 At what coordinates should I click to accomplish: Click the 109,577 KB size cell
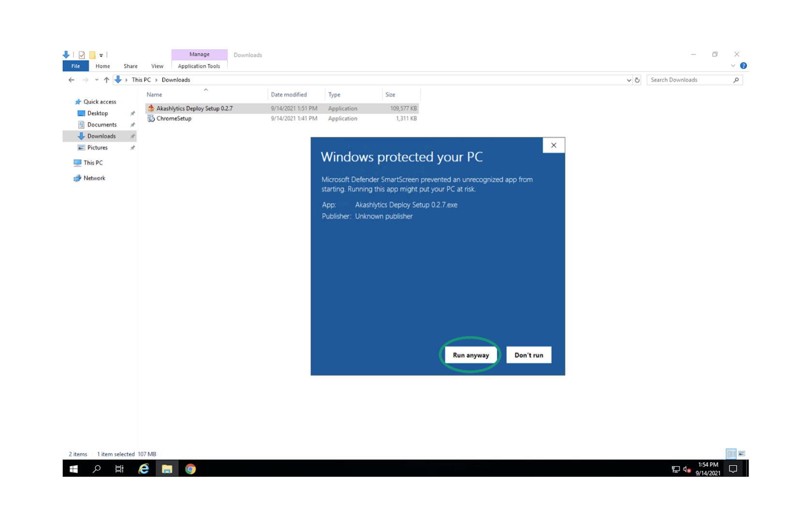[403, 109]
